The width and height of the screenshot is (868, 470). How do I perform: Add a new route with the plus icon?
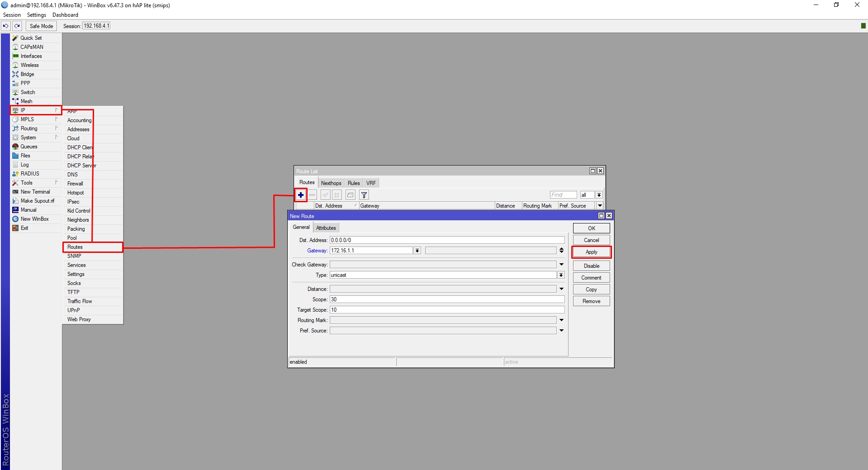point(301,195)
